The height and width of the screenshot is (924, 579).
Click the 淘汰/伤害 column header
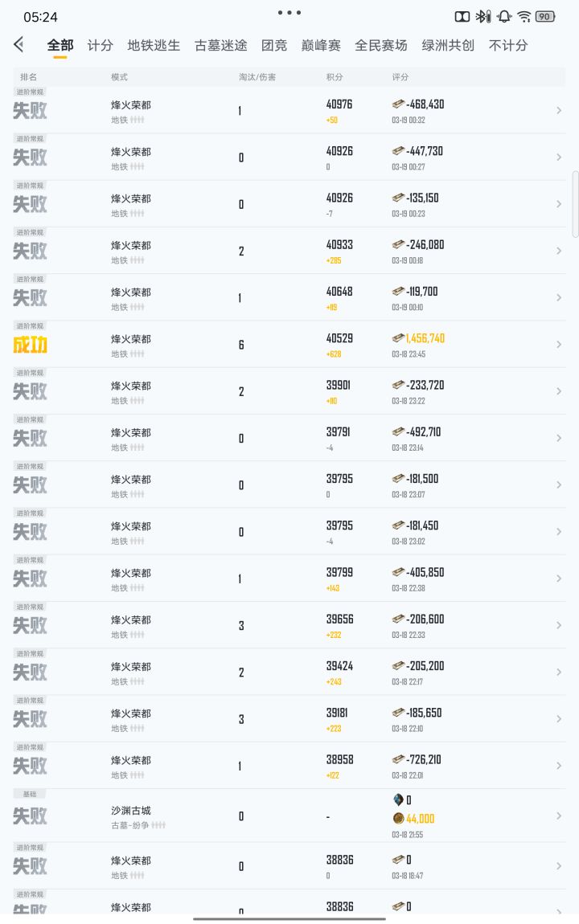coord(257,77)
